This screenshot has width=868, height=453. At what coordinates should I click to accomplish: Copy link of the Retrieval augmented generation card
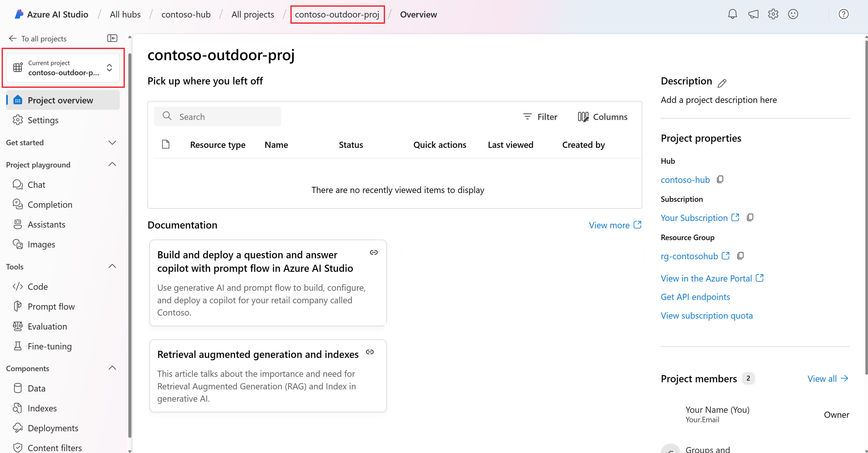pos(370,352)
